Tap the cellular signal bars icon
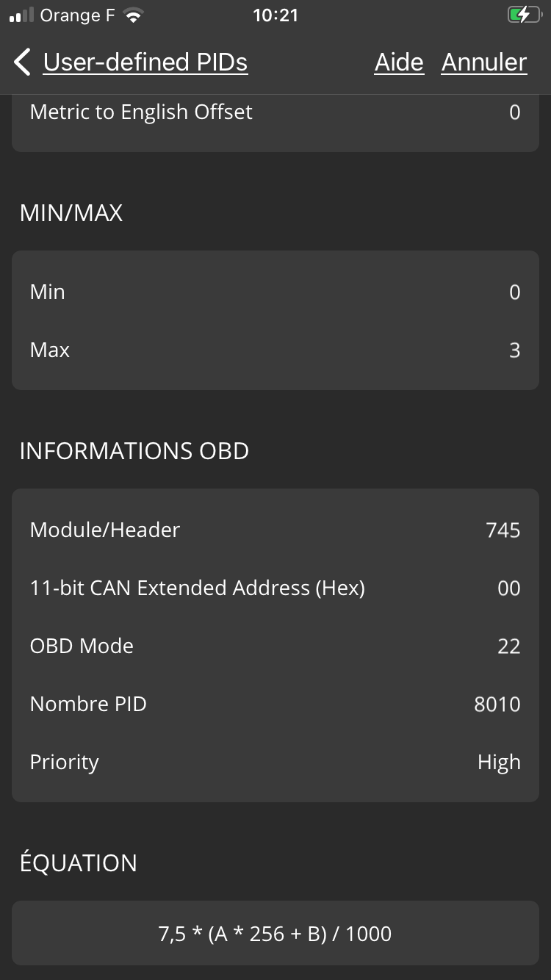 coord(21,15)
